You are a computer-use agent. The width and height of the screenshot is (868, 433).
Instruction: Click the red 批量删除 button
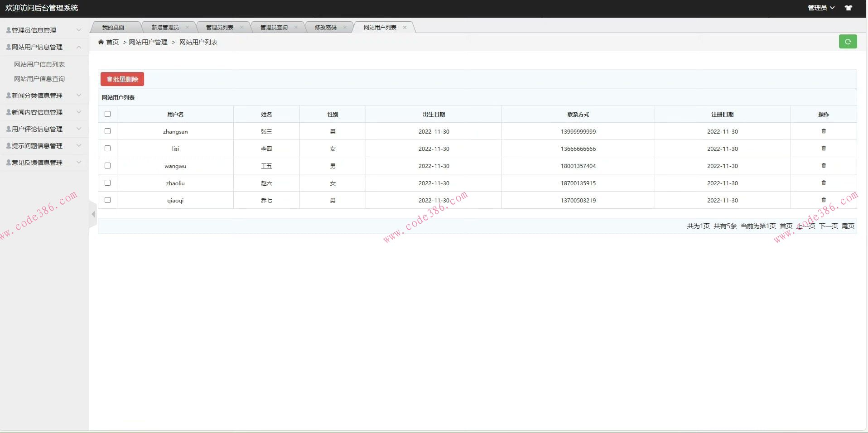pyautogui.click(x=122, y=79)
